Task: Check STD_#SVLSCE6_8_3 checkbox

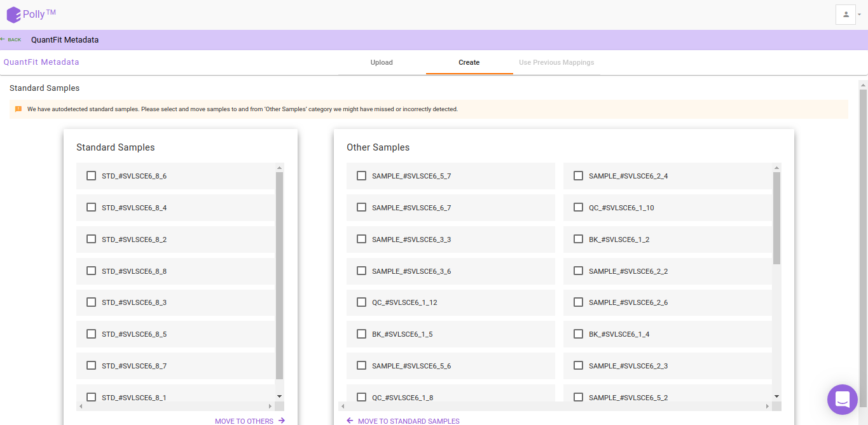Action: coord(91,302)
